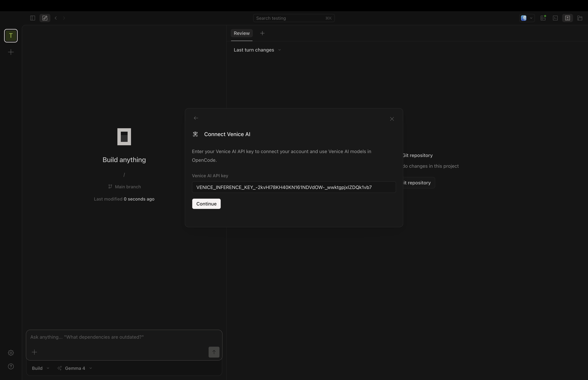
Task: Go back with the toolbar left chevron
Action: pyautogui.click(x=56, y=18)
